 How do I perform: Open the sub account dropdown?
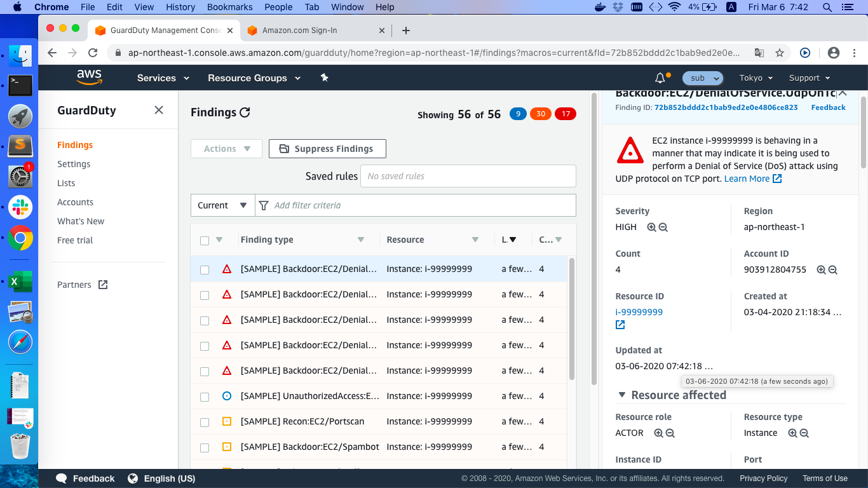(703, 78)
